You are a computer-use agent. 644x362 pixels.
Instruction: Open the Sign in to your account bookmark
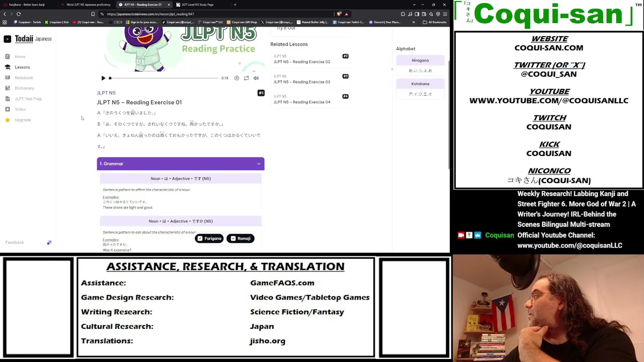(142, 22)
